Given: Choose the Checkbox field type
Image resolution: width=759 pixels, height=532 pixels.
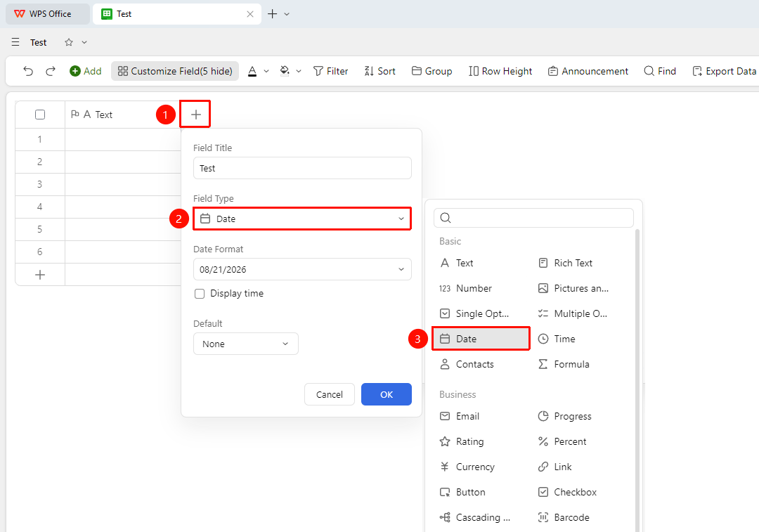Looking at the screenshot, I should click(x=567, y=493).
